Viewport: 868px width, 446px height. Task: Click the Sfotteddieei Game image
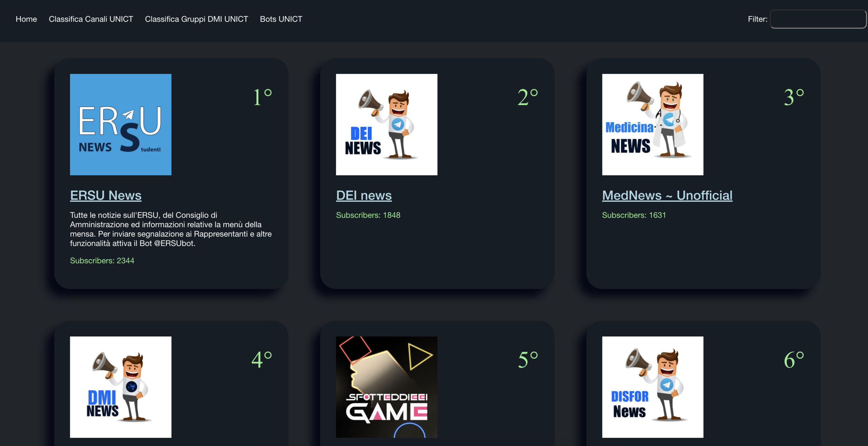coord(386,387)
